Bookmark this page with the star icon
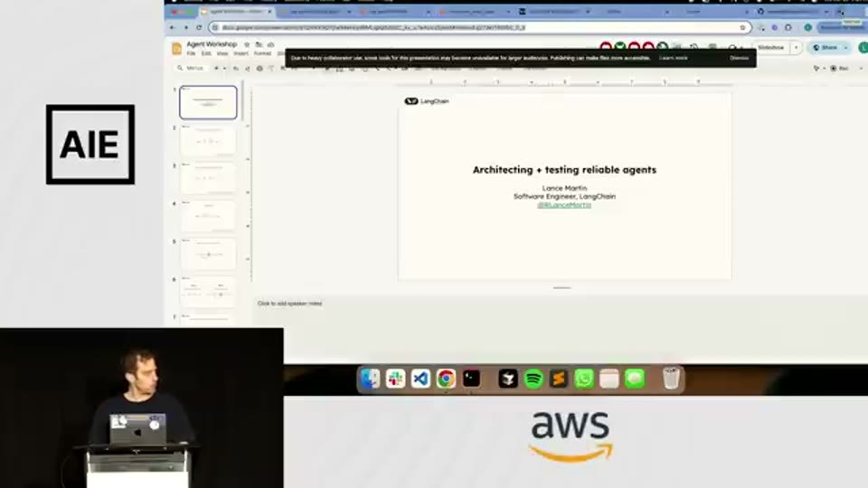 click(x=742, y=27)
